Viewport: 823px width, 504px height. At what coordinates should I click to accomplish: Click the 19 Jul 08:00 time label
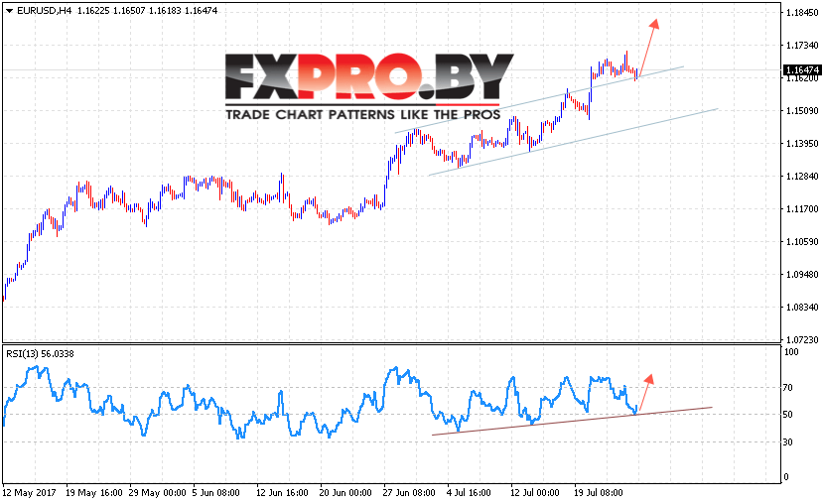point(599,493)
